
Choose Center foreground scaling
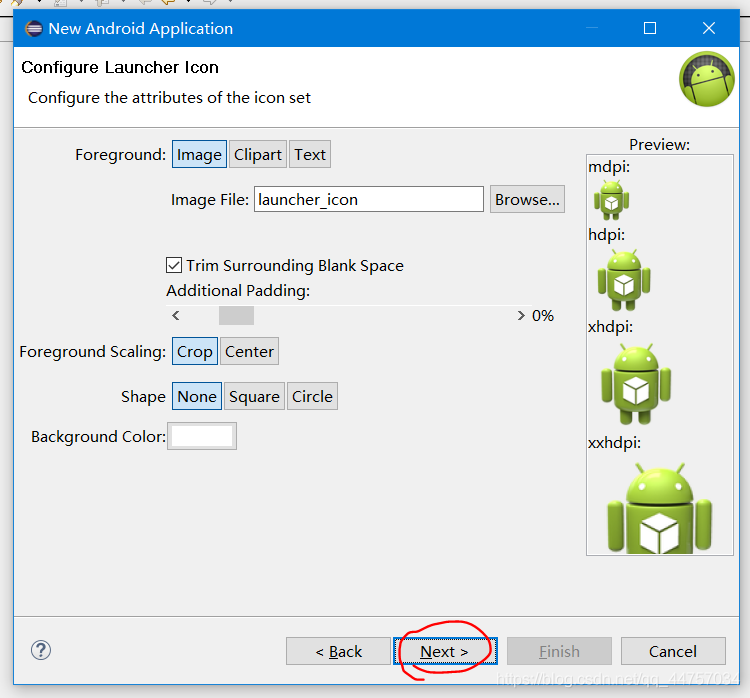pos(249,351)
